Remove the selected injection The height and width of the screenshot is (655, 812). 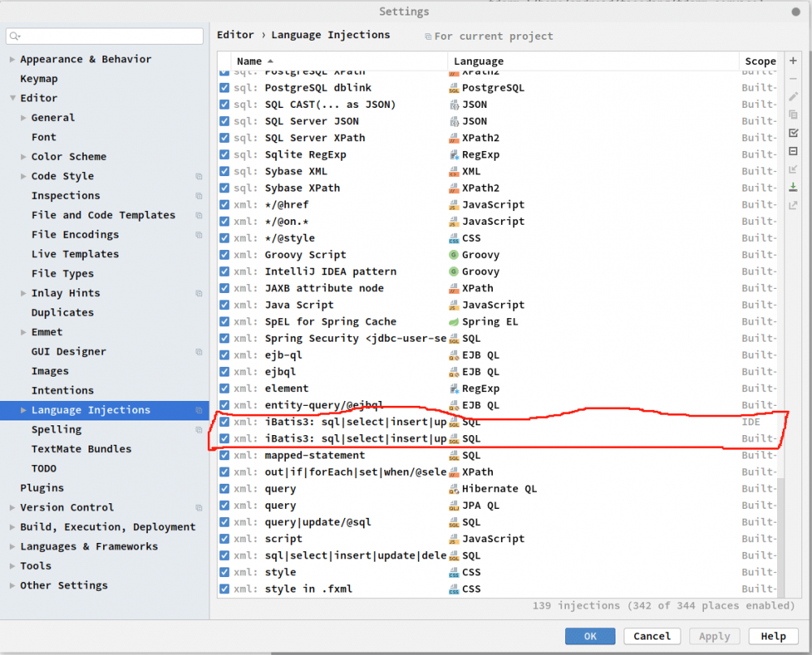[x=793, y=79]
